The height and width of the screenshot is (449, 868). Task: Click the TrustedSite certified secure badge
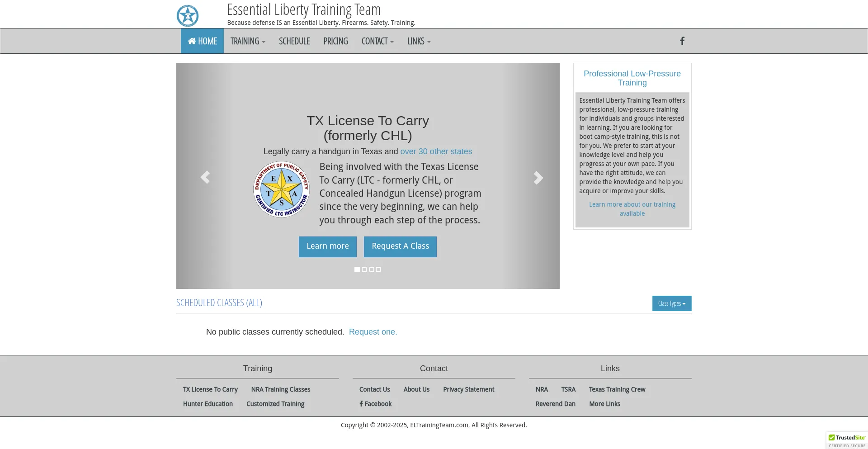click(847, 441)
